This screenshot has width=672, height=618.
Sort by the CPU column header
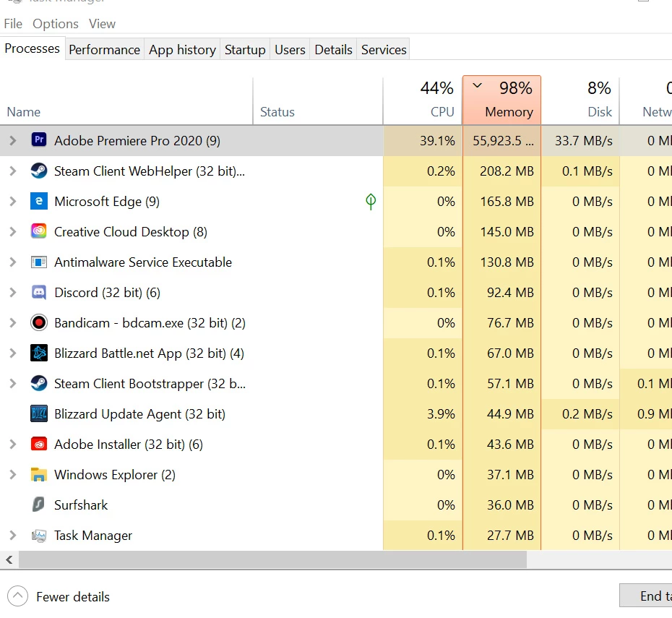[423, 101]
